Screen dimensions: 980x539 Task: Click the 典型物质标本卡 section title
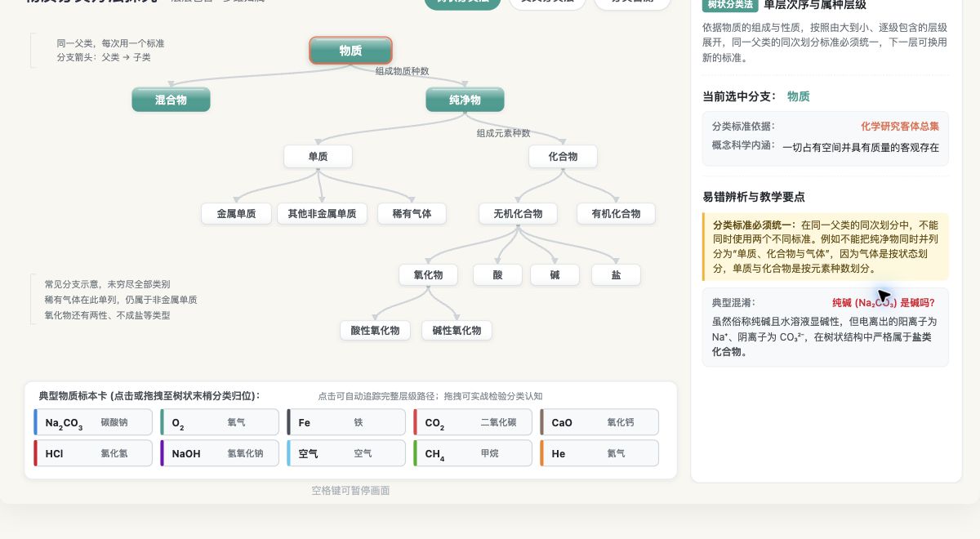(149, 396)
